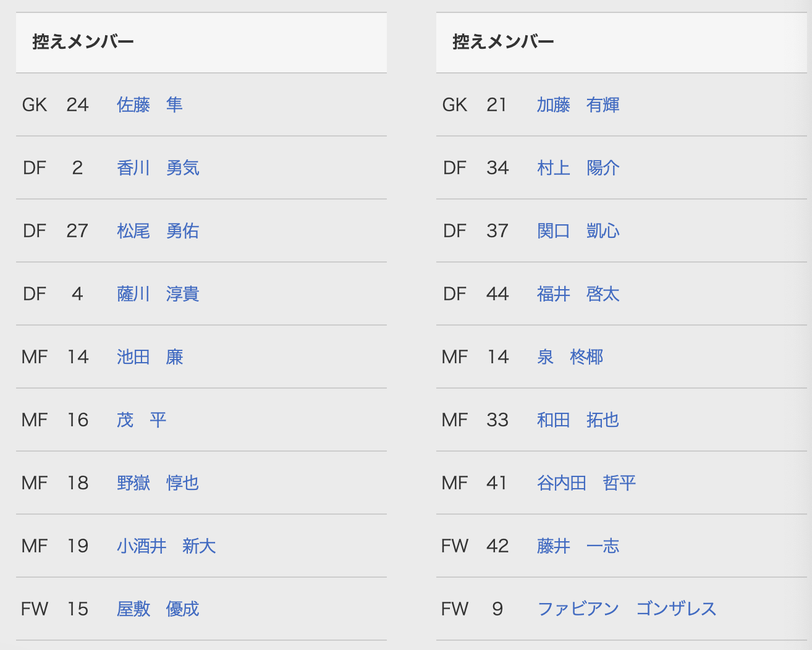Open player link 藤井 一志
The image size is (812, 650).
point(578,546)
